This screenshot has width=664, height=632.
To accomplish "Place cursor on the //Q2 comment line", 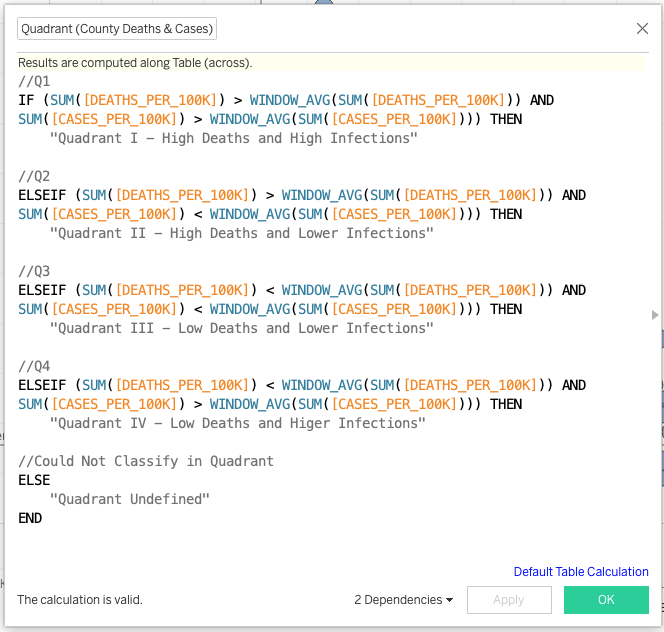I will tap(33, 176).
